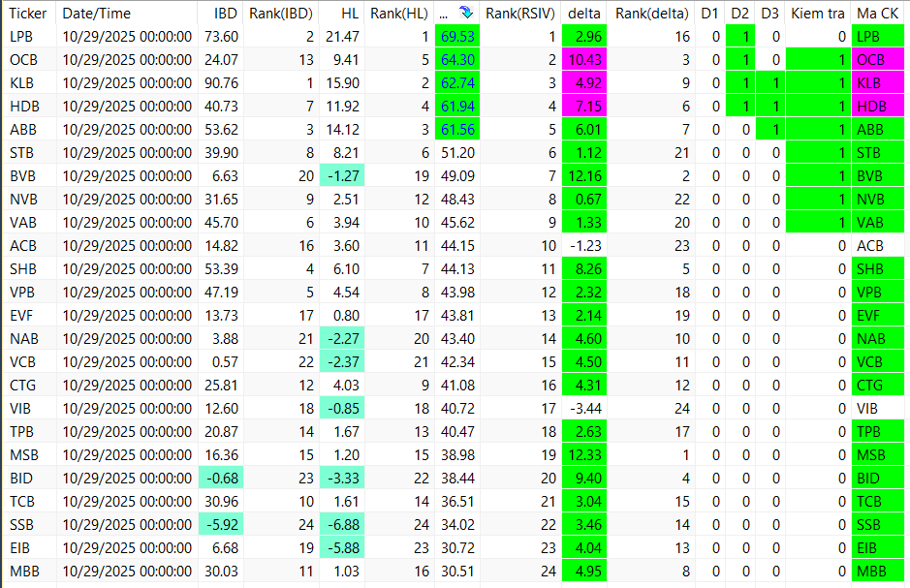Click the HL value -1.27 for BVB
Image resolution: width=910 pixels, height=588 pixels.
click(x=342, y=175)
